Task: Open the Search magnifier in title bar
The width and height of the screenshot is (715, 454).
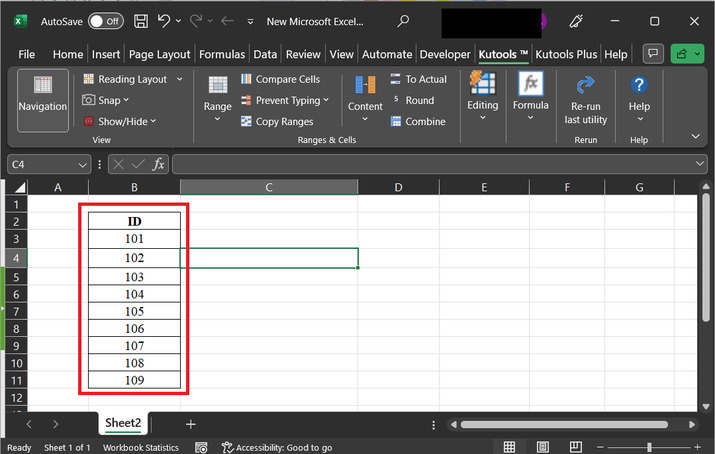Action: pos(403,21)
